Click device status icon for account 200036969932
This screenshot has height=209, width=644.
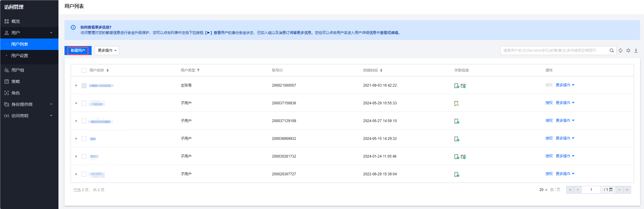click(x=457, y=139)
